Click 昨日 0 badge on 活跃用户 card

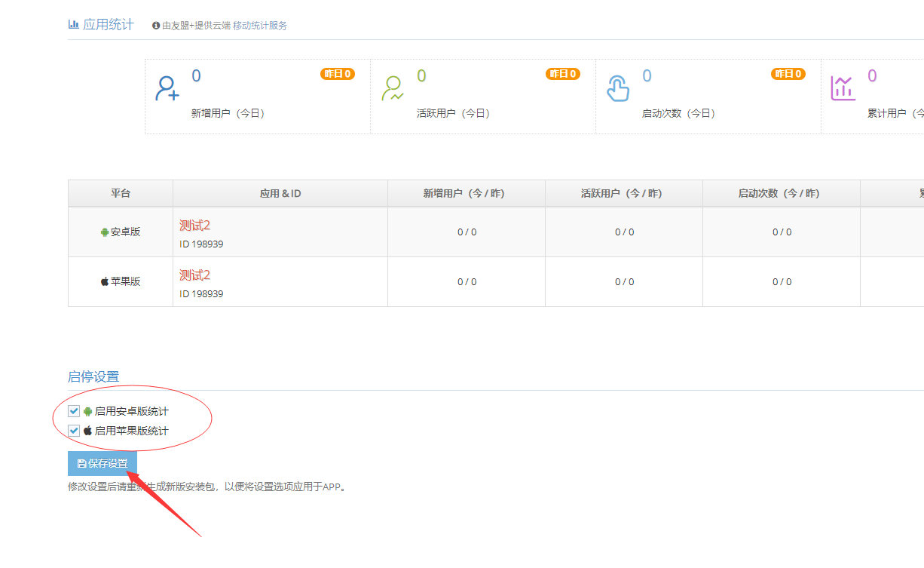coord(563,74)
